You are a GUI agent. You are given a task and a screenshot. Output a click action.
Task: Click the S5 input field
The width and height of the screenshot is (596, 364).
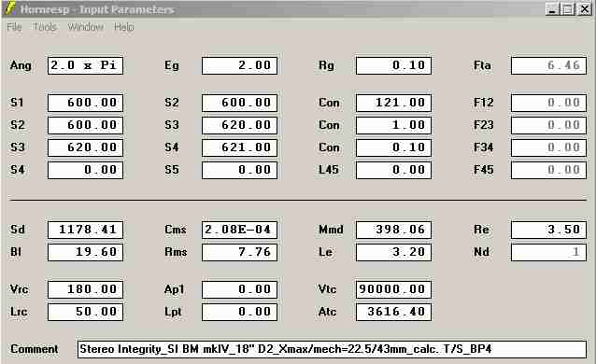tap(239, 170)
